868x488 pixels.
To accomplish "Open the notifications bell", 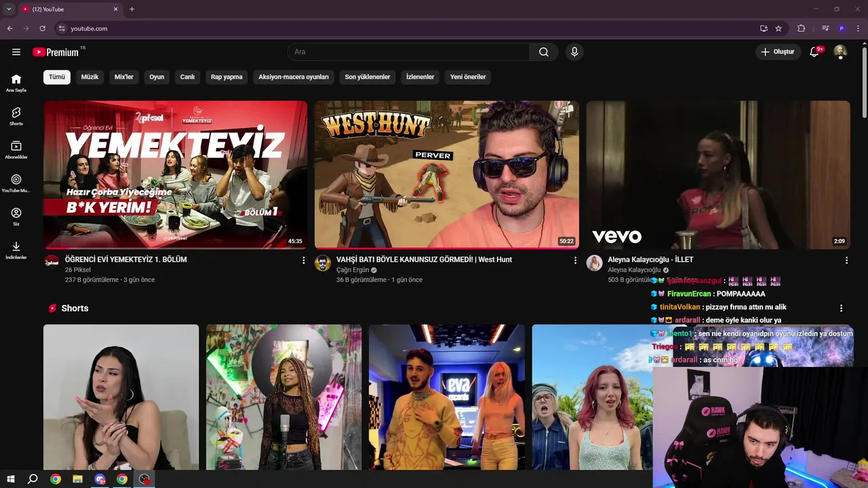I will click(x=815, y=52).
